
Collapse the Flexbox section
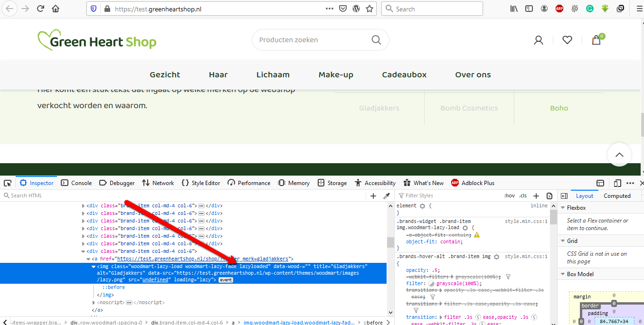pyautogui.click(x=563, y=208)
